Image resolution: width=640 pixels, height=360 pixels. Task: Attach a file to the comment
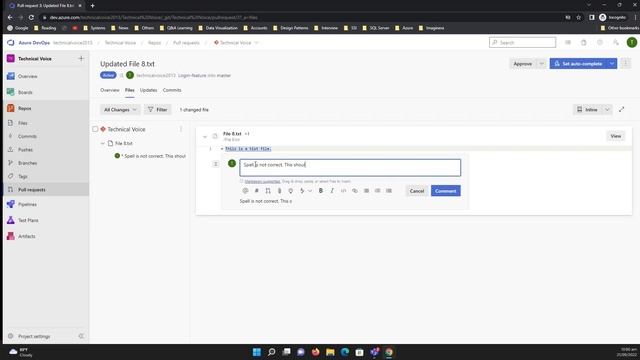[279, 191]
